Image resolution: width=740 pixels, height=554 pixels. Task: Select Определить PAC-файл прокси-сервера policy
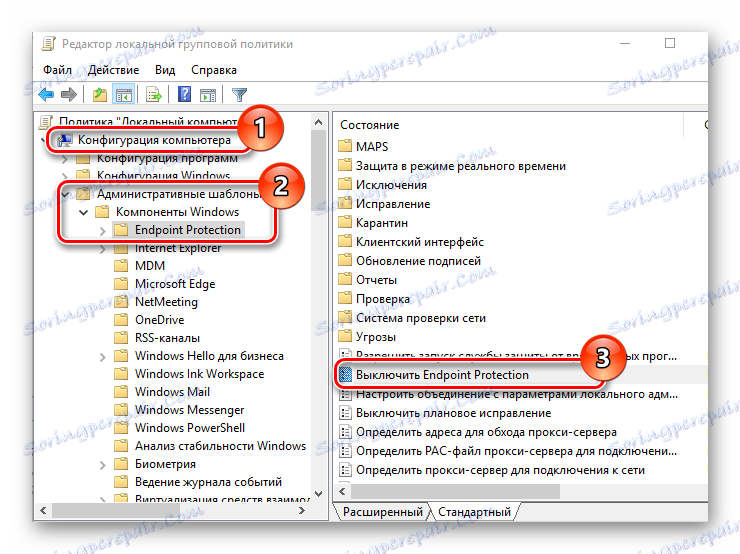(516, 451)
